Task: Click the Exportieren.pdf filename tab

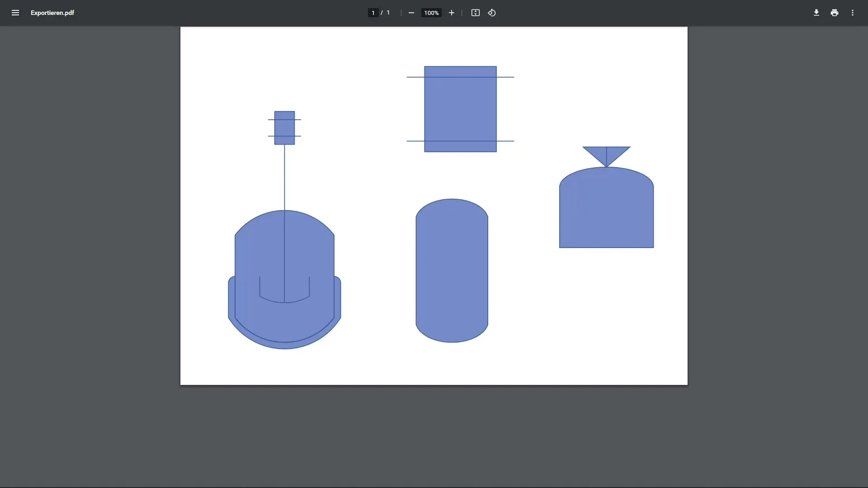Action: 52,13
